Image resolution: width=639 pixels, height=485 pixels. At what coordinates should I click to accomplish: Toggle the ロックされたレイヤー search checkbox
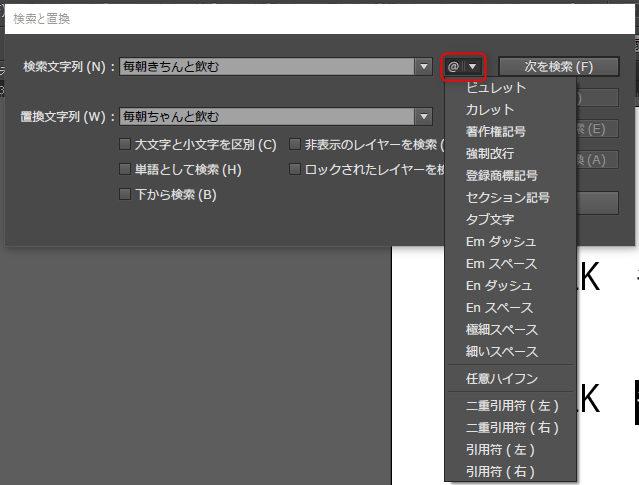[x=296, y=170]
